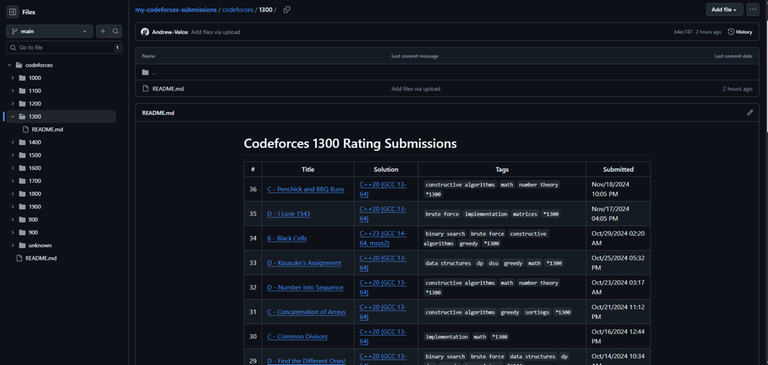Screen dimensions: 768x365
Task: Click the 1800 folder icon
Action: tap(22, 194)
